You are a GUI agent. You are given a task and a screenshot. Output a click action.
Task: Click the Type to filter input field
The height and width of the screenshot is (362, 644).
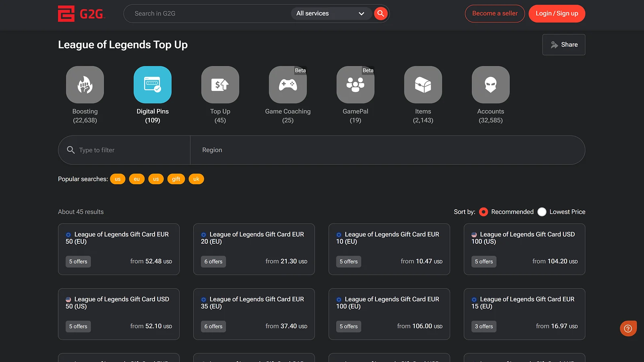(121, 150)
